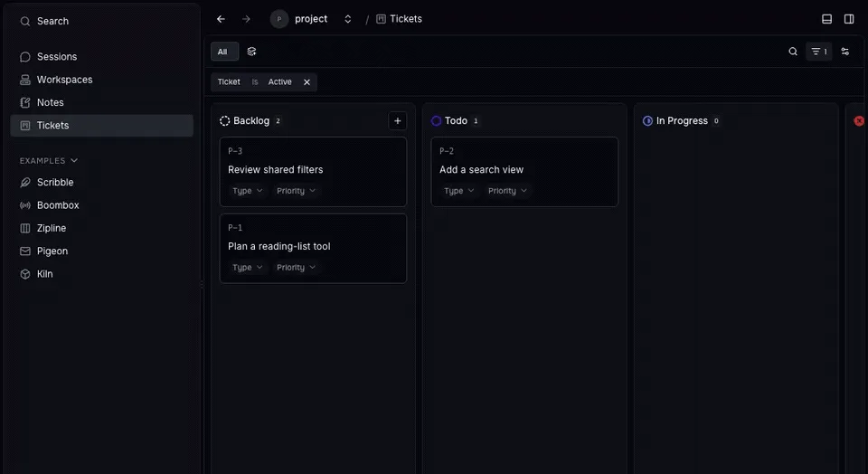Open the Kiln example

(x=102, y=274)
